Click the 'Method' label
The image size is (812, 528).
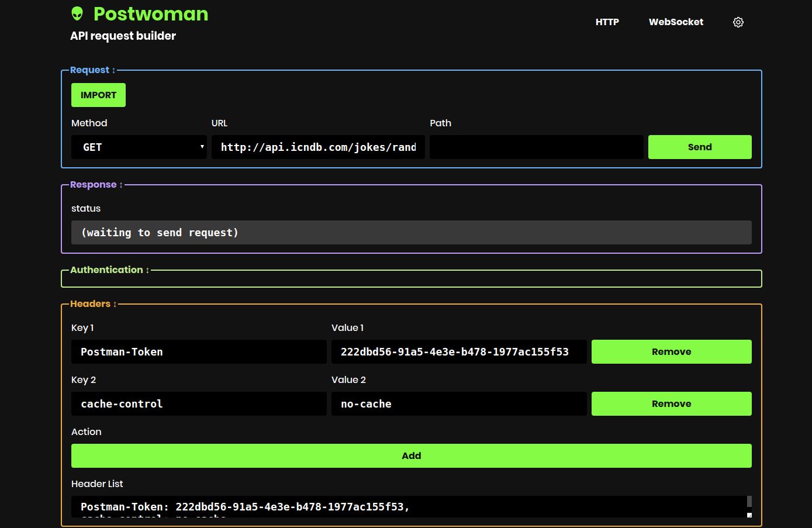click(89, 123)
